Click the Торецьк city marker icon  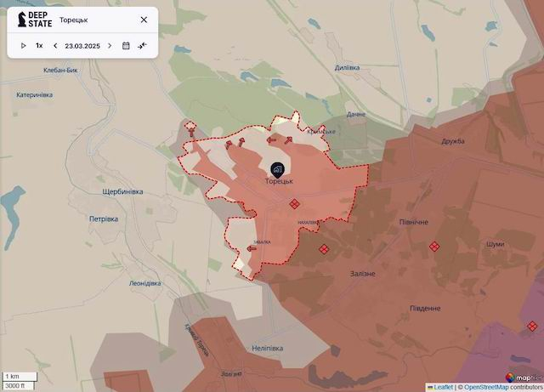(x=278, y=168)
